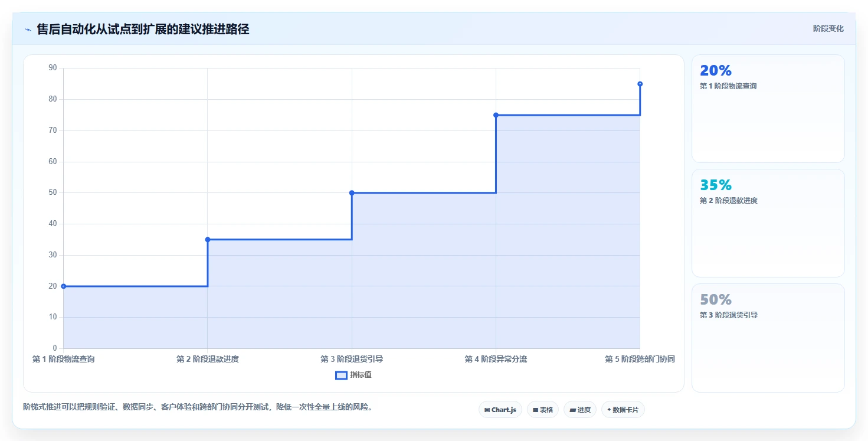Image resolution: width=868 pixels, height=441 pixels.
Task: Click x-axis label 第 2 阶段退款进度
Action: pos(208,359)
